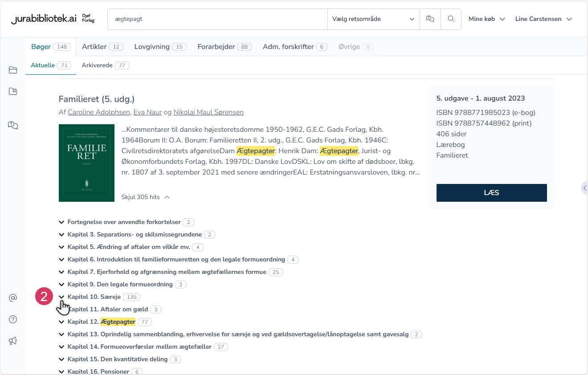Click the @ contact icon in sidebar
This screenshot has width=588, height=375.
click(x=13, y=298)
